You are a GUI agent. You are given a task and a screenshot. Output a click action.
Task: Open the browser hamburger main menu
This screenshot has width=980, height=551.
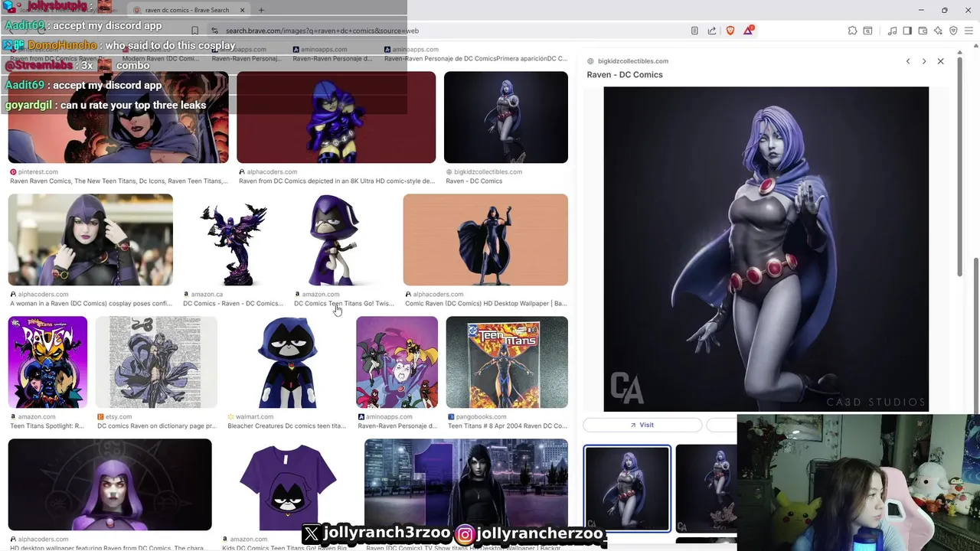pos(969,31)
